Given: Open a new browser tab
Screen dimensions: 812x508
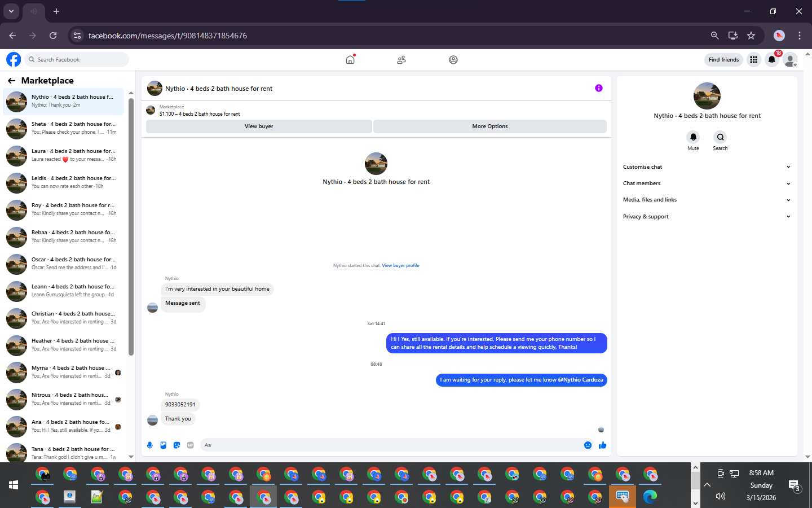Looking at the screenshot, I should pyautogui.click(x=56, y=11).
